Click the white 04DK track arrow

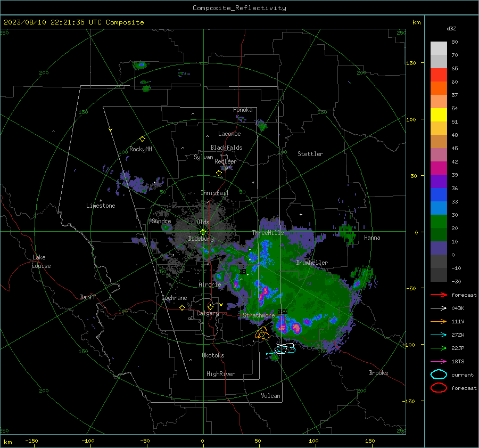point(439,308)
